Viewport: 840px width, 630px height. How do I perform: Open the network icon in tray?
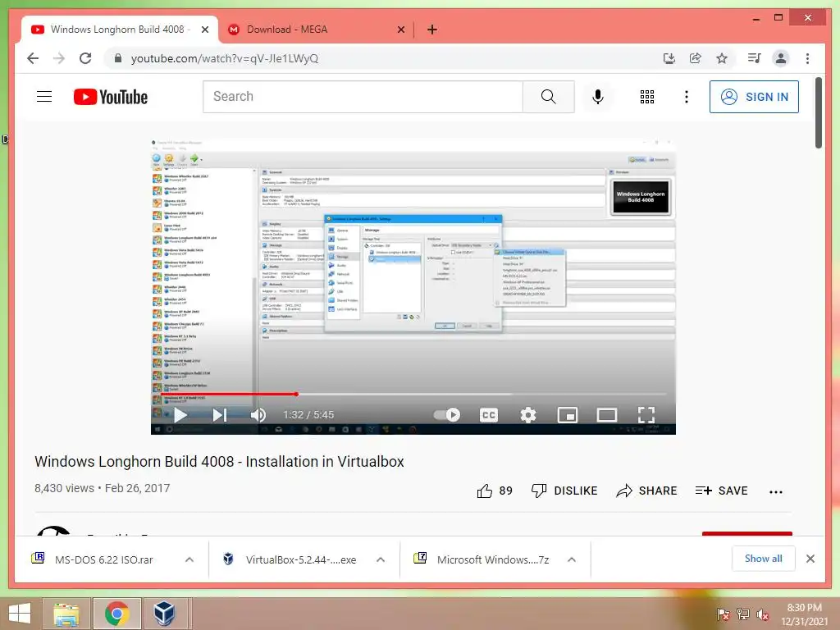coord(742,614)
